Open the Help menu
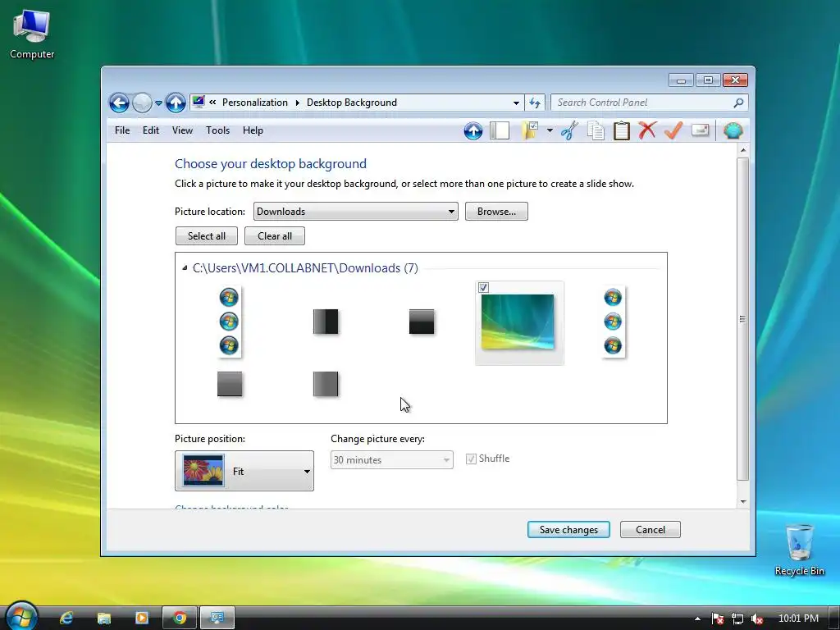840x630 pixels. [253, 130]
